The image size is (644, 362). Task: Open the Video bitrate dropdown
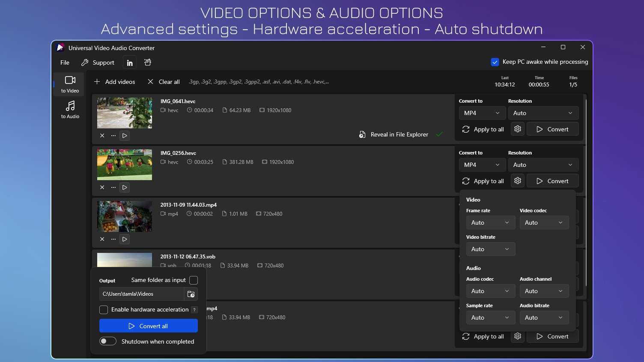(x=491, y=249)
